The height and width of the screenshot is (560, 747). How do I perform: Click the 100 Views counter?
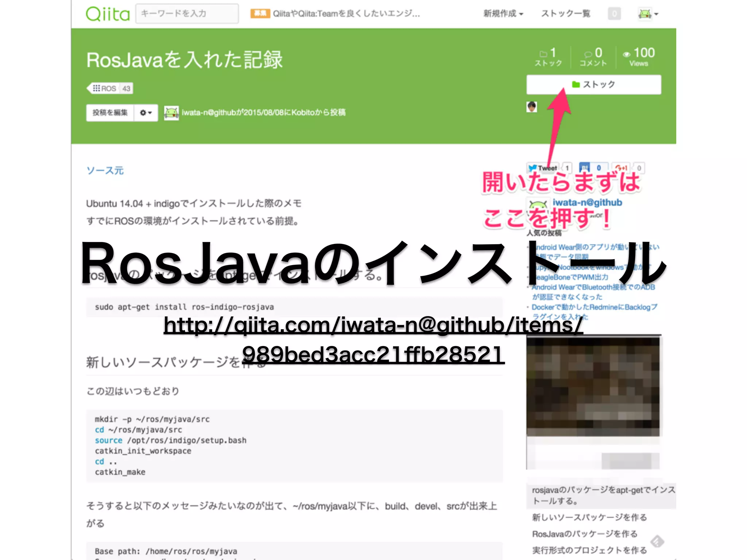pyautogui.click(x=639, y=57)
